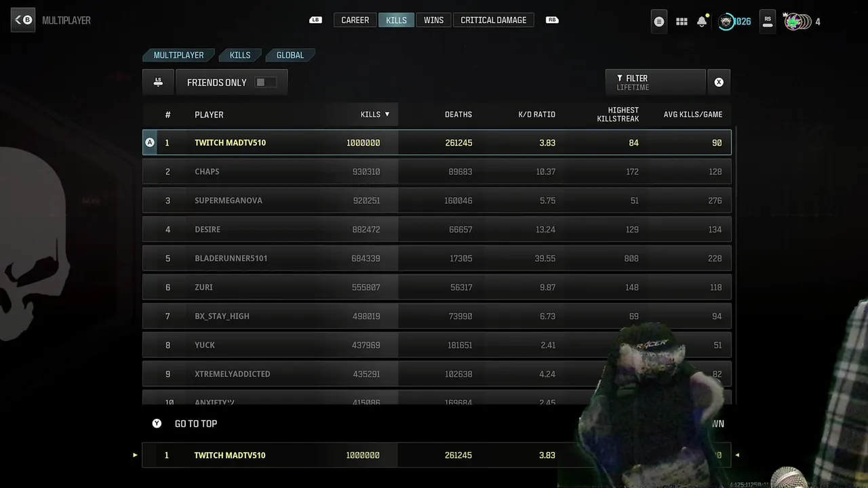The image size is (868, 488).
Task: Toggle the Friends Only switch
Action: 264,82
